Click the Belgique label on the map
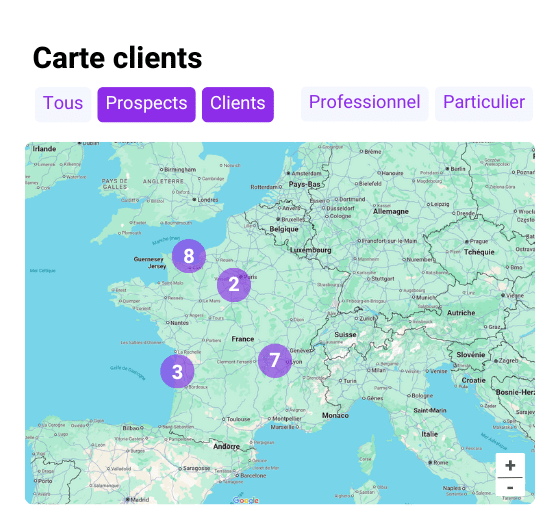The width and height of the screenshot is (560, 530). pos(284,229)
